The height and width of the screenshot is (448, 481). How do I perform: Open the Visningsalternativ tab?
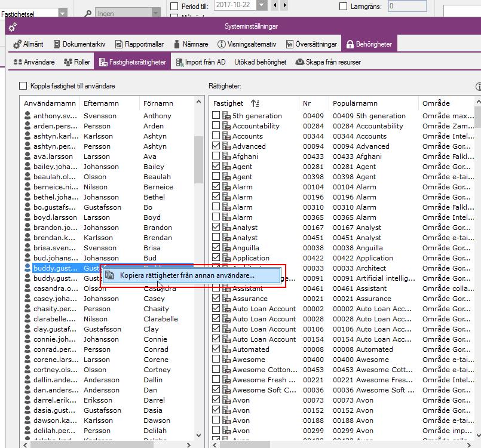click(x=247, y=44)
